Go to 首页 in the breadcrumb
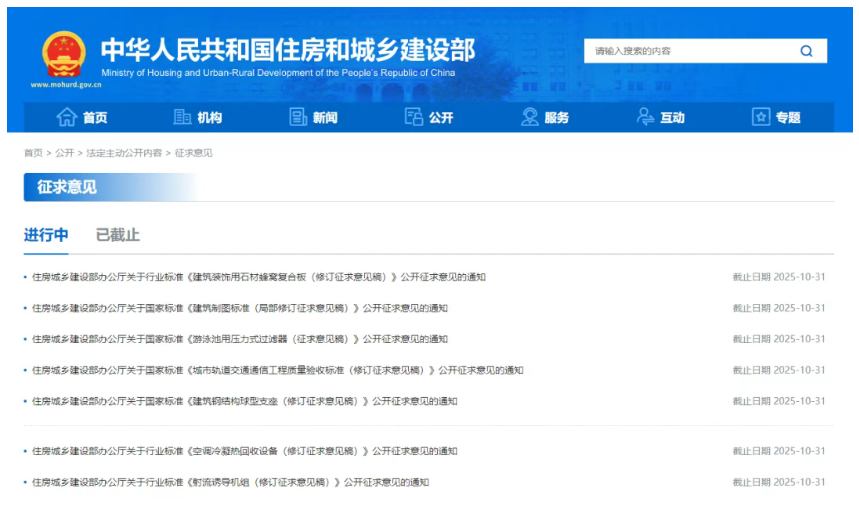The image size is (859, 516). click(x=33, y=153)
